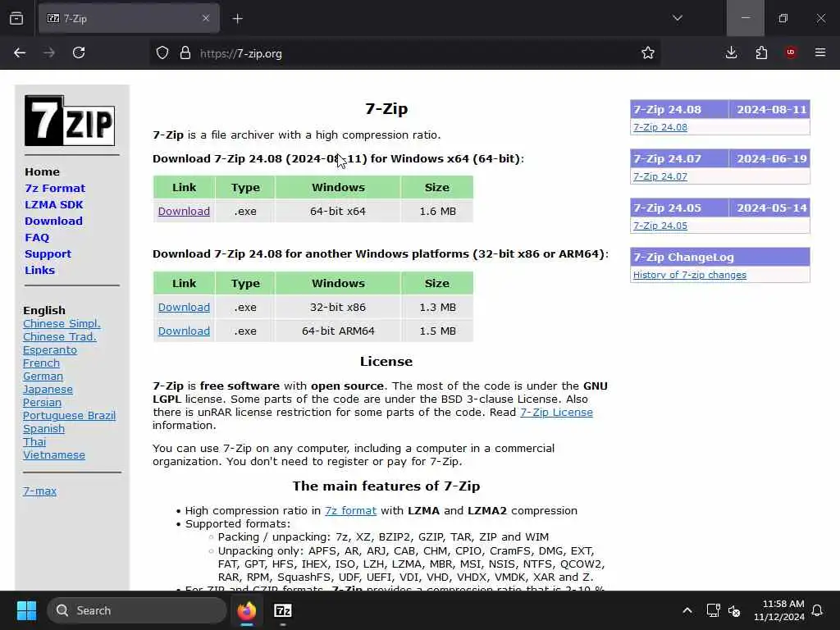Open the LZMA SDK sidebar link

[x=54, y=204]
